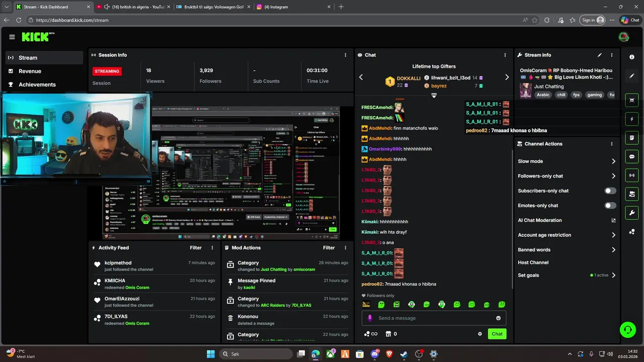This screenshot has width=644, height=362.
Task: Edit stream info with pencil icon
Action: point(599,55)
